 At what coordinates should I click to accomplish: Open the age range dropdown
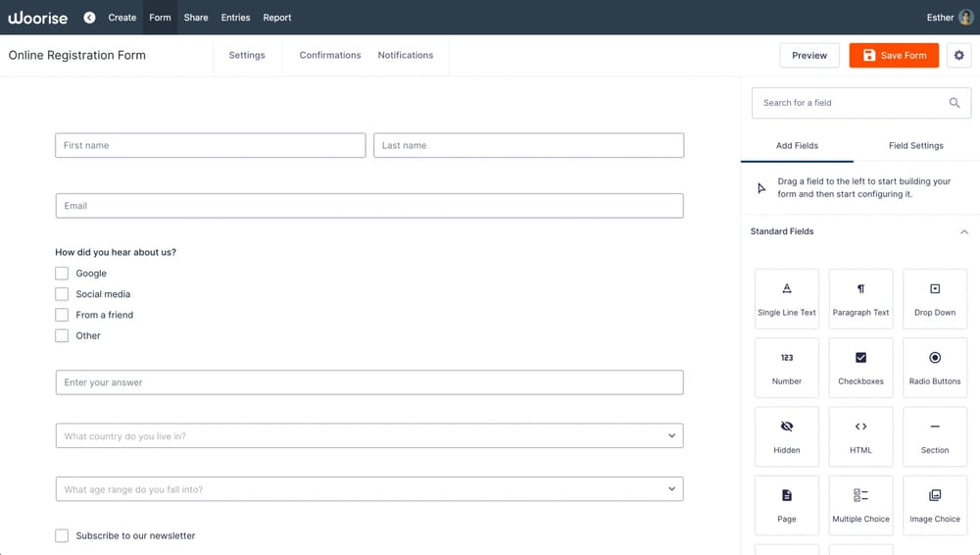pyautogui.click(x=369, y=489)
